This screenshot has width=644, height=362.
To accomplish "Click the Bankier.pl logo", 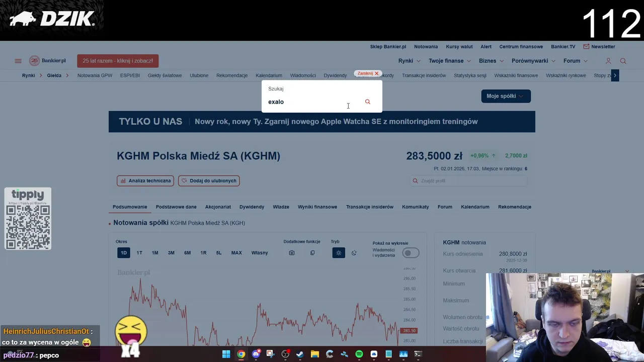I will point(47,61).
